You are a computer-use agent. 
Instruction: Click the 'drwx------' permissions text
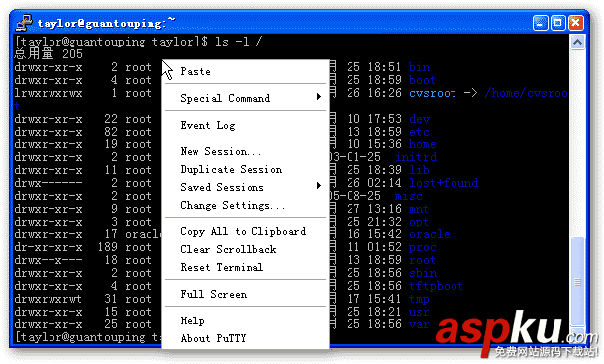coord(49,183)
